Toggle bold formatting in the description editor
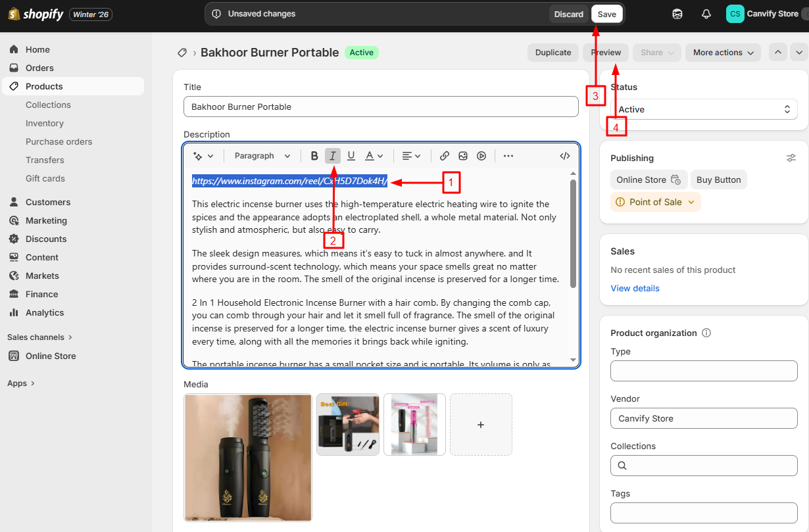 [x=314, y=156]
